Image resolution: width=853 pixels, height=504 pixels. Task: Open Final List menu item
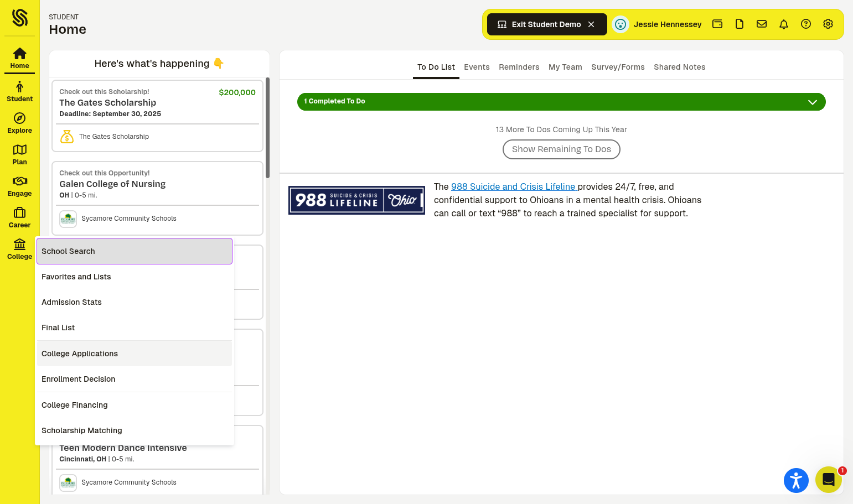click(135, 328)
